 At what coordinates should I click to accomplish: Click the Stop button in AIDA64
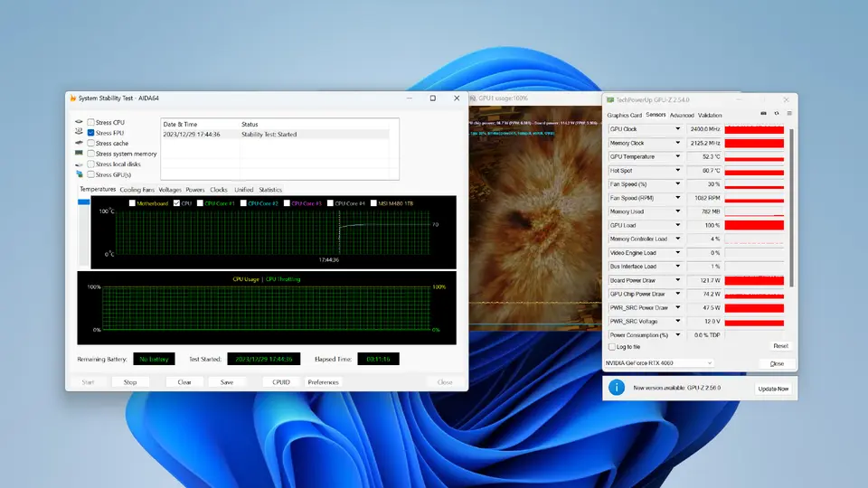[130, 381]
